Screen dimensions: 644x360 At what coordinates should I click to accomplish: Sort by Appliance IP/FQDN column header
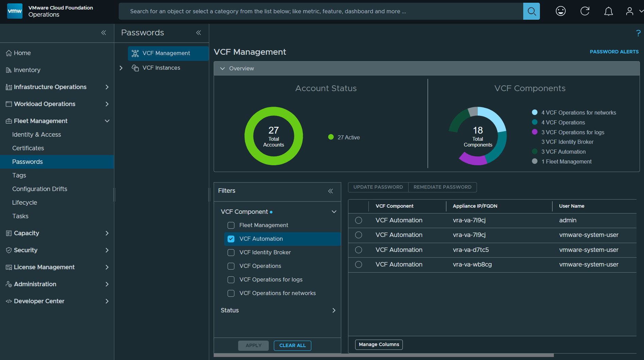(x=475, y=206)
